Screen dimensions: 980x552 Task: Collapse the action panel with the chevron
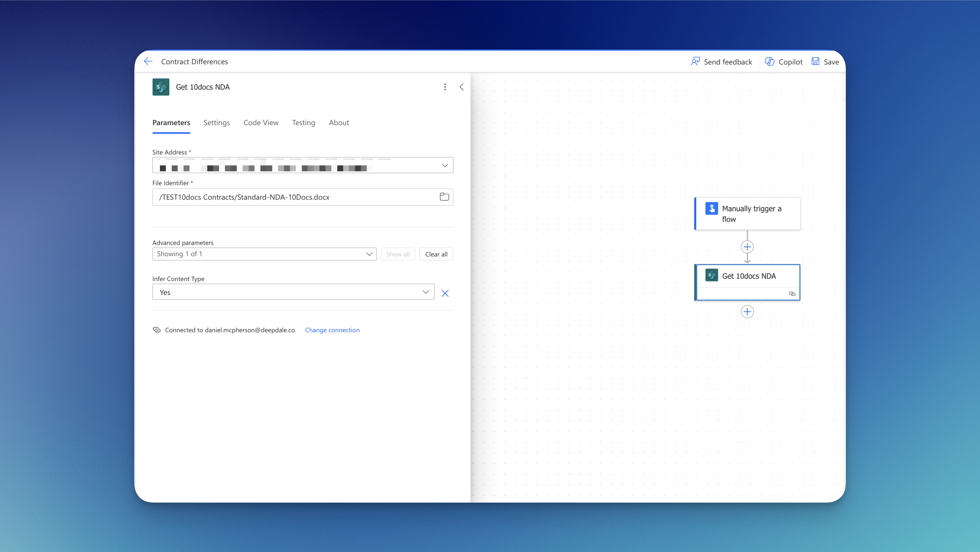pyautogui.click(x=461, y=87)
